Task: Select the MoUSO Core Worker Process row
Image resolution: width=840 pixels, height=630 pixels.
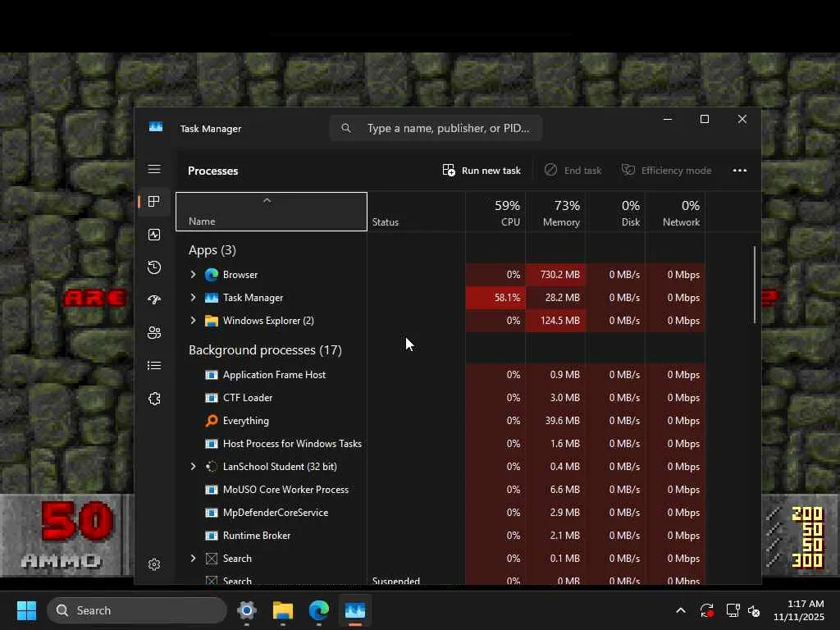Action: (441, 490)
